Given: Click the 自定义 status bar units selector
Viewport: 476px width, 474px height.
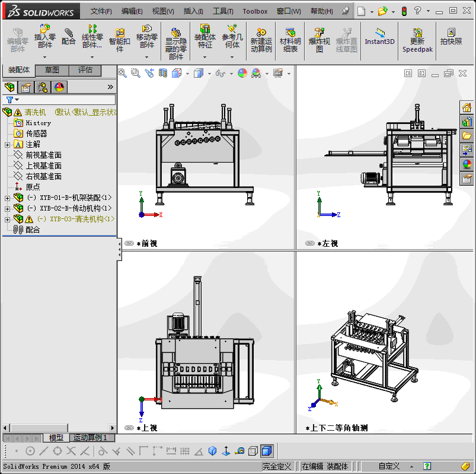Looking at the screenshot, I should click(x=389, y=466).
